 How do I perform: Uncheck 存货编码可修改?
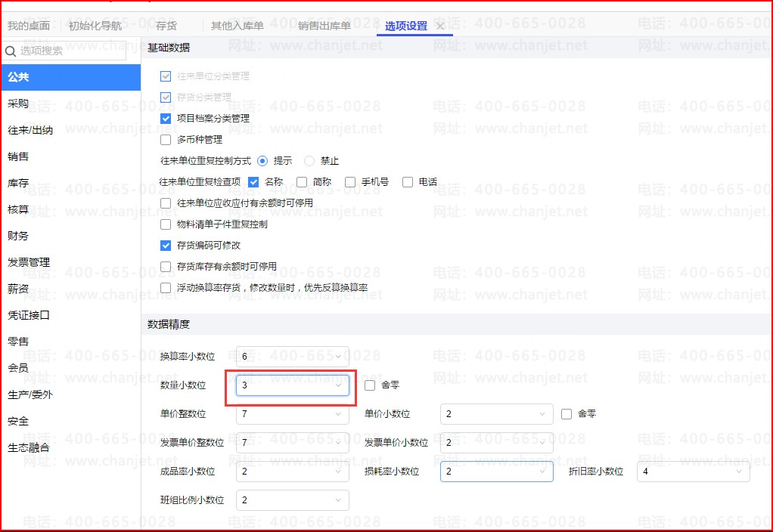pos(166,246)
